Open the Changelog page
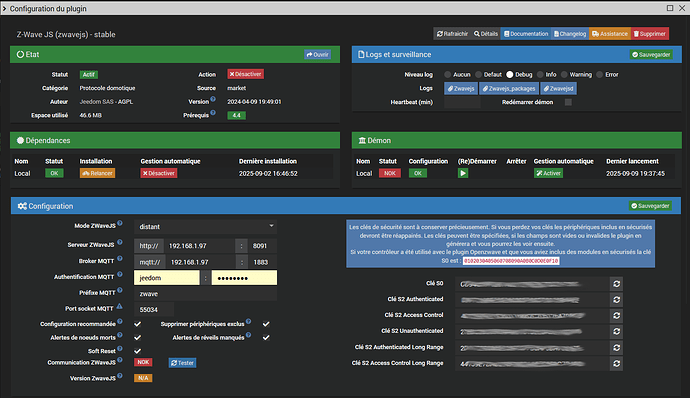Screen dimensions: 690x398 570,33
